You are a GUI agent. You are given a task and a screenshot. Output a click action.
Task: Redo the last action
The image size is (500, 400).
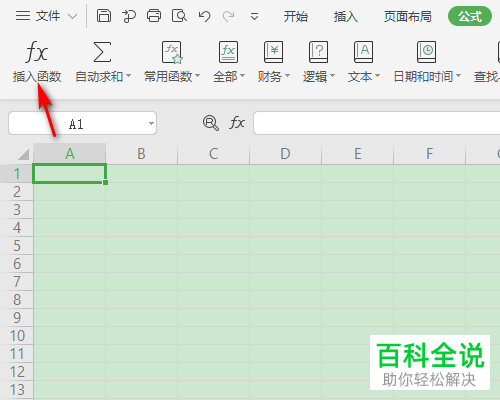tap(228, 16)
